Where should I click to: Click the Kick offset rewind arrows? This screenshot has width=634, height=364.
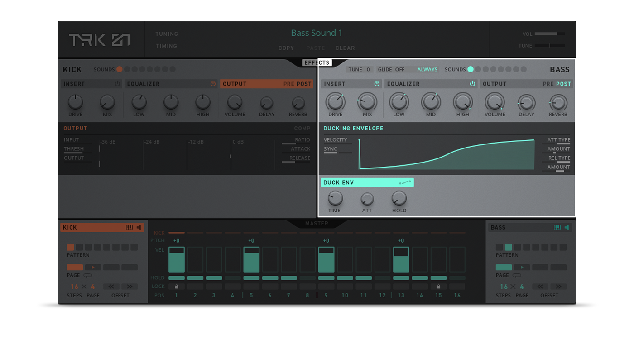(111, 287)
